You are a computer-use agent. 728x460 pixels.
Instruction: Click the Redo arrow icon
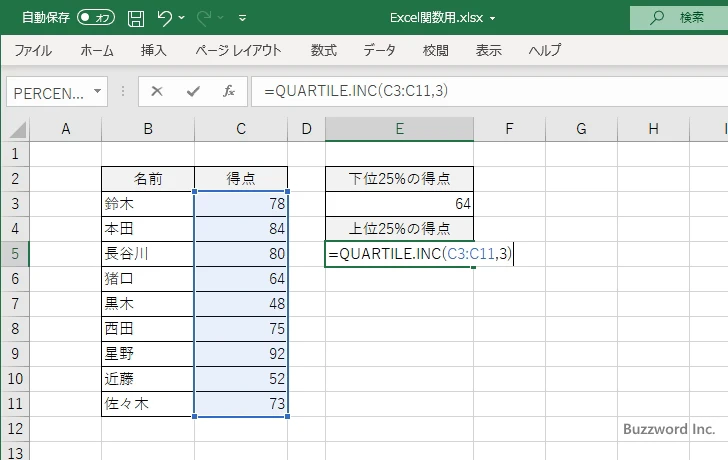point(204,18)
